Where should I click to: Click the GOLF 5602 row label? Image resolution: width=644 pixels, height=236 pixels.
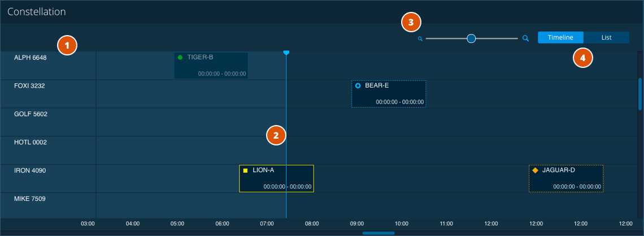(x=31, y=114)
